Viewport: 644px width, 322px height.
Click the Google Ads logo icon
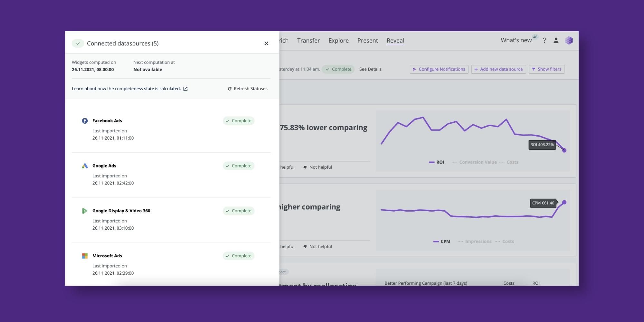(85, 166)
